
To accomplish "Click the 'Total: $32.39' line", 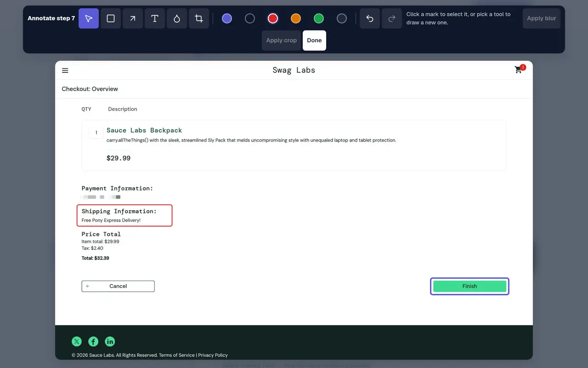I will tap(96, 258).
